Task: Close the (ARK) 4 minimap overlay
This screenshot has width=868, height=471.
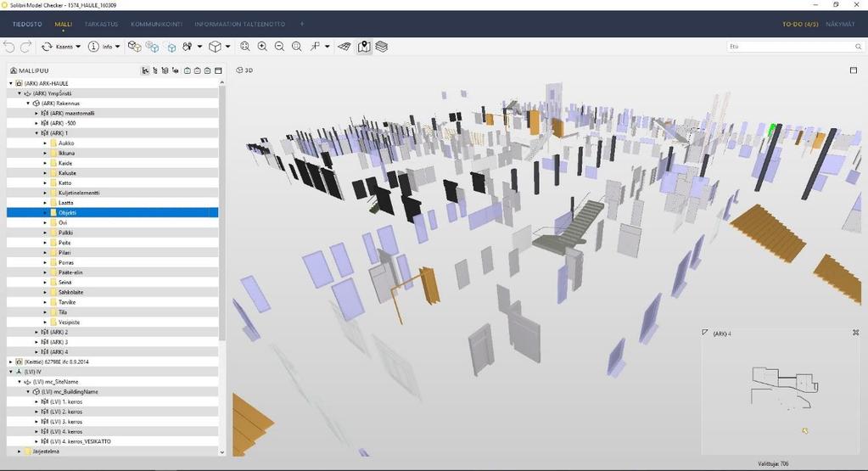Action: point(856,333)
